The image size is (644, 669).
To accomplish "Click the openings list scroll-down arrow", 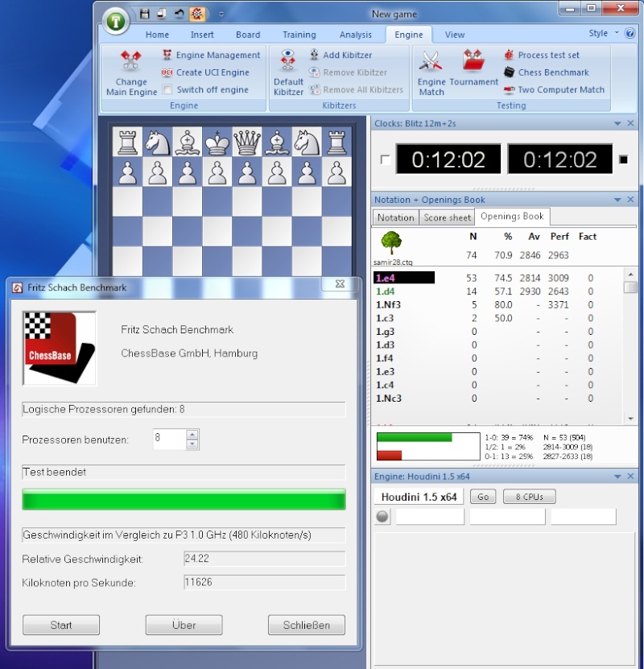I will pyautogui.click(x=631, y=419).
